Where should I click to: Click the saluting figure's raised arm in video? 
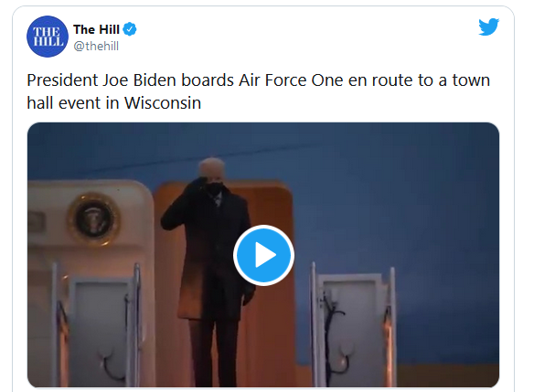(x=182, y=207)
